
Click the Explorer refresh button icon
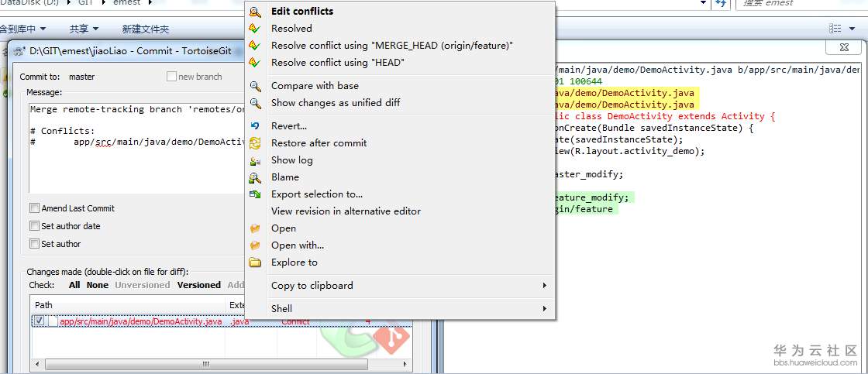[x=721, y=3]
